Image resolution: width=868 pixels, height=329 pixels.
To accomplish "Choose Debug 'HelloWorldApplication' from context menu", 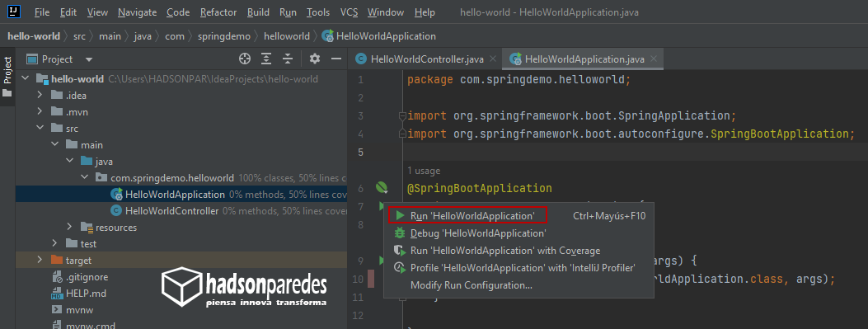I will (518, 233).
